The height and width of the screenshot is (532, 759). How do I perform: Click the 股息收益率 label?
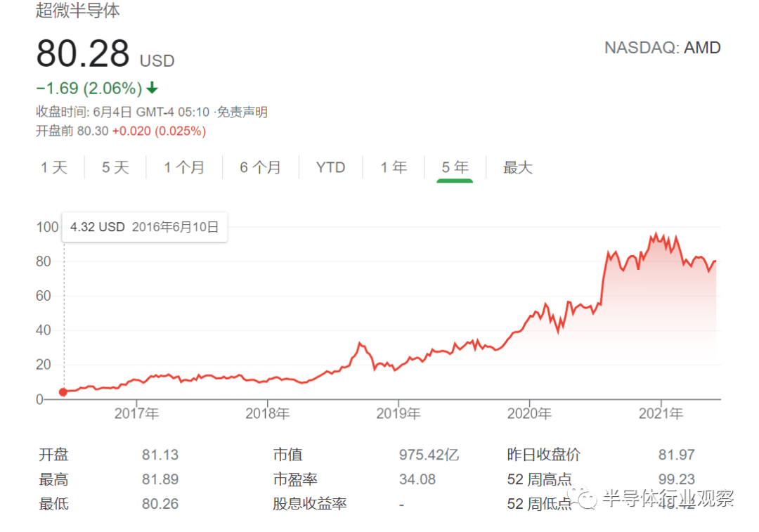pyautogui.click(x=310, y=504)
